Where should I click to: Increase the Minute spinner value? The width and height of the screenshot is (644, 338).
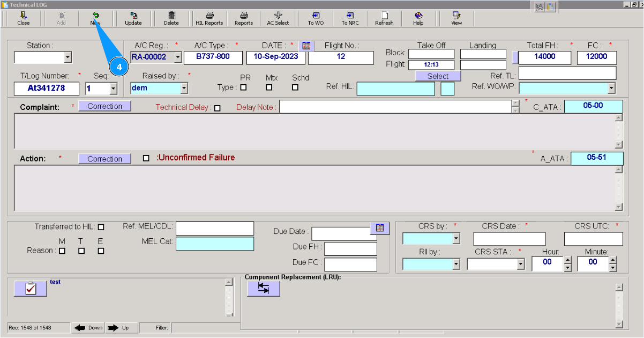[x=613, y=260]
